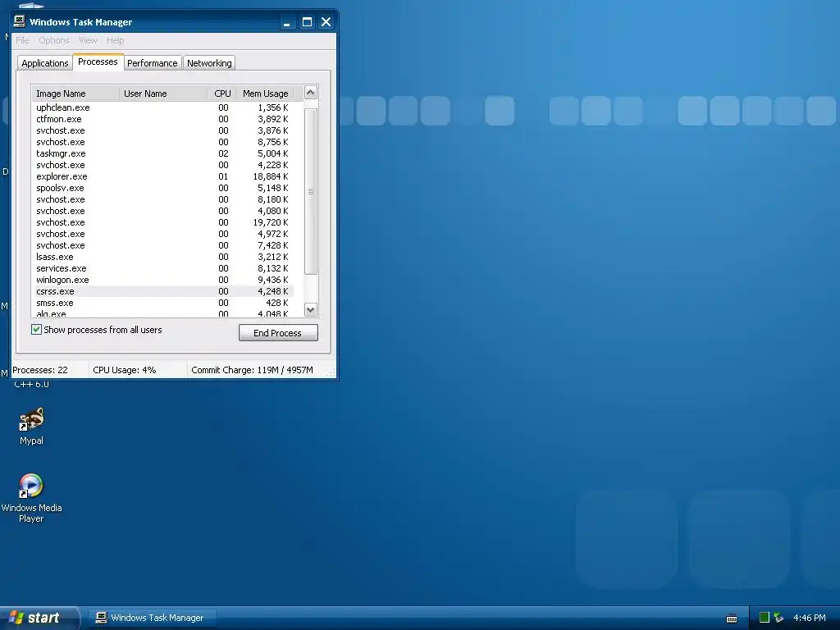Select the Processes tab
The height and width of the screenshot is (630, 840).
pyautogui.click(x=98, y=62)
